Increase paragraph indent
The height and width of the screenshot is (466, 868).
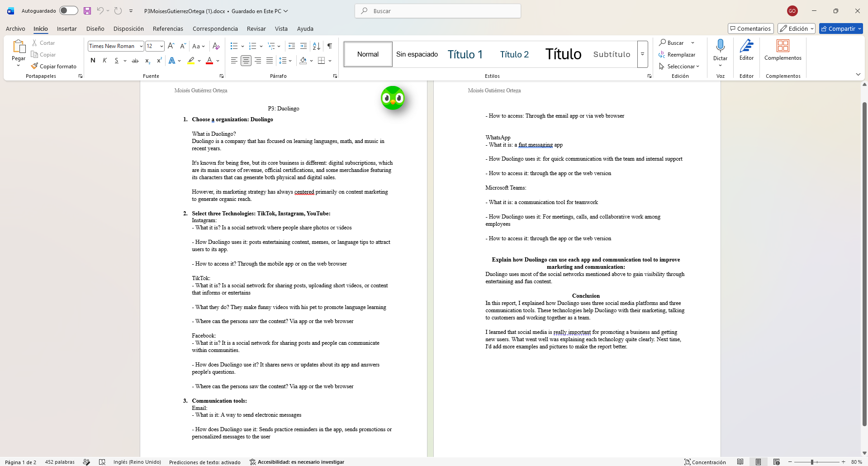(x=304, y=46)
